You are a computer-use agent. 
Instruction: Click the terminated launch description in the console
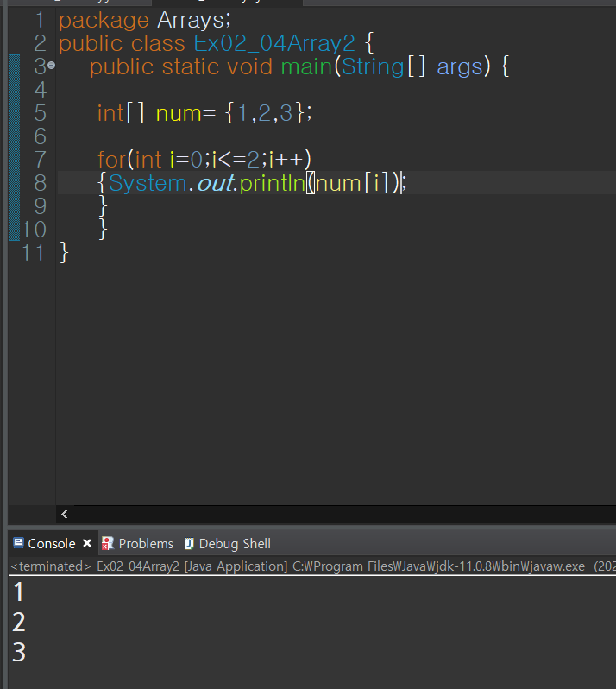click(312, 566)
